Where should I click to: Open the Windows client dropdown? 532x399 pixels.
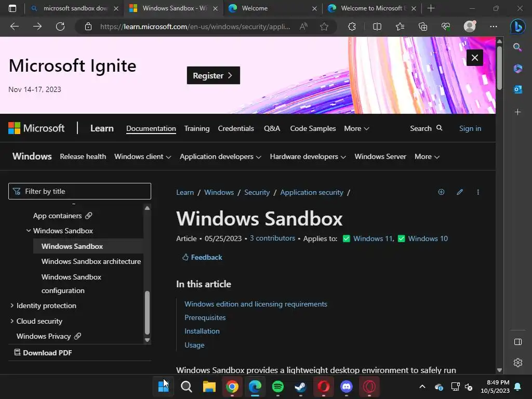pyautogui.click(x=142, y=157)
